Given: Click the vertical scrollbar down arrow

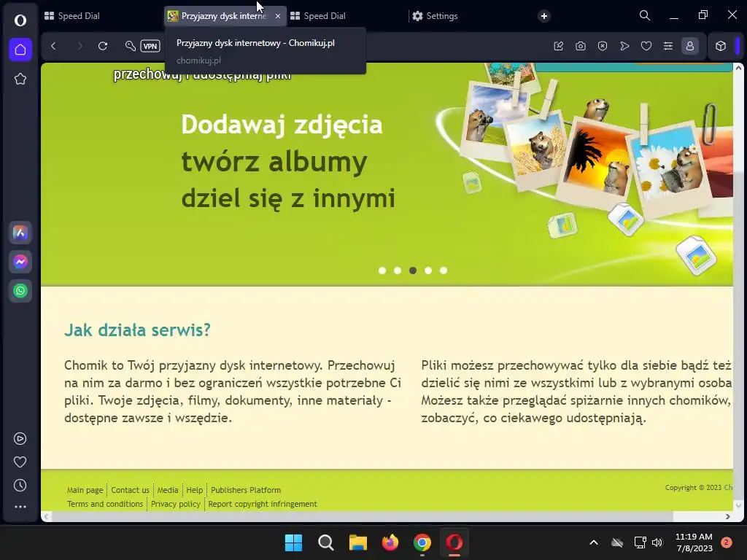Looking at the screenshot, I should pos(738,506).
